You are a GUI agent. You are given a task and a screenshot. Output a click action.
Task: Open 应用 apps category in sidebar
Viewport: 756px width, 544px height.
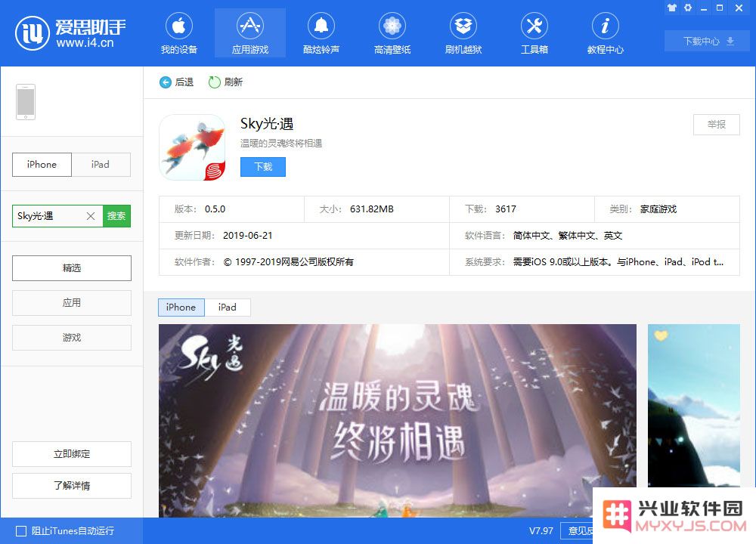(x=71, y=302)
